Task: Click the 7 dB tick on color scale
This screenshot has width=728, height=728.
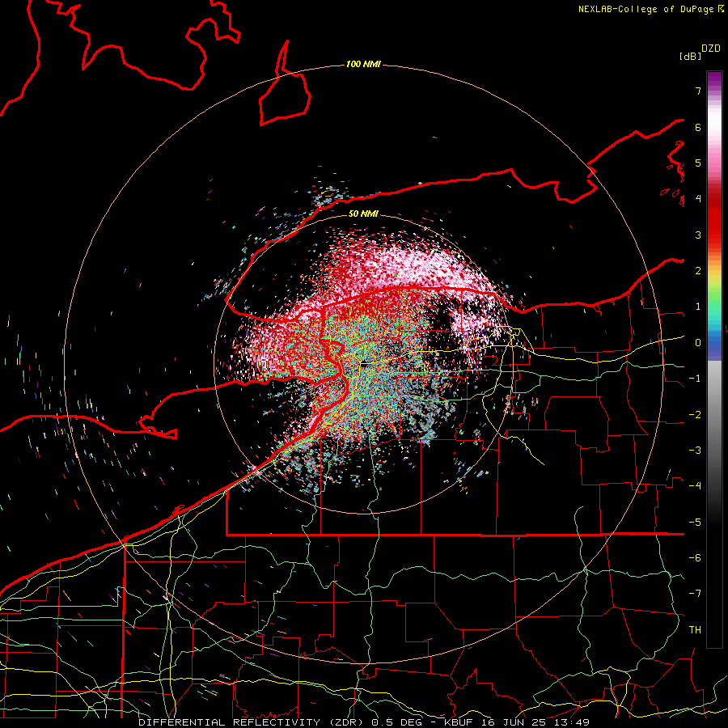Action: click(x=698, y=91)
